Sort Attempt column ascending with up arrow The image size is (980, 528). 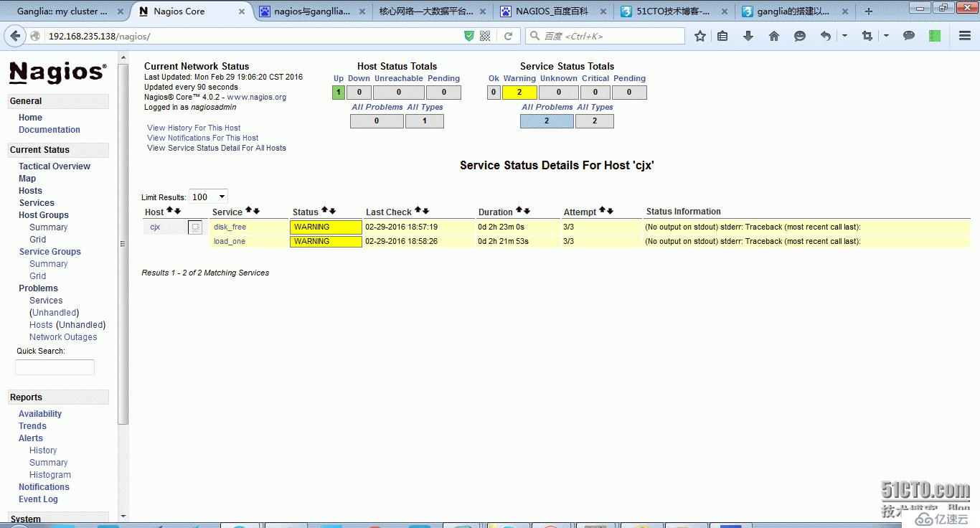pos(603,211)
